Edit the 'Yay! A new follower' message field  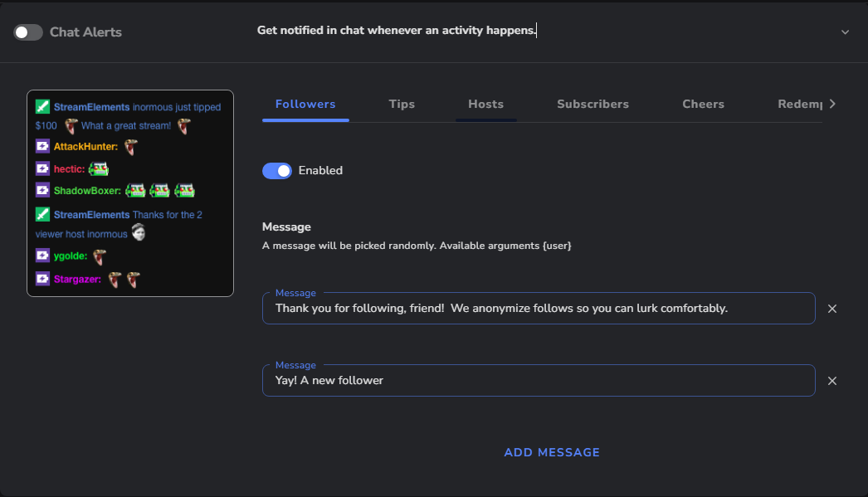pos(539,380)
